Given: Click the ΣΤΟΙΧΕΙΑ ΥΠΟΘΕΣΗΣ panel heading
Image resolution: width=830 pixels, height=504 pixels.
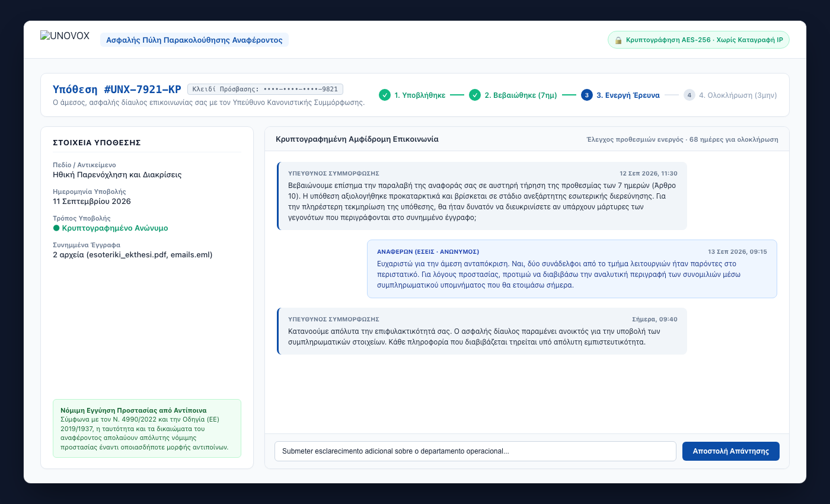Looking at the screenshot, I should point(97,142).
